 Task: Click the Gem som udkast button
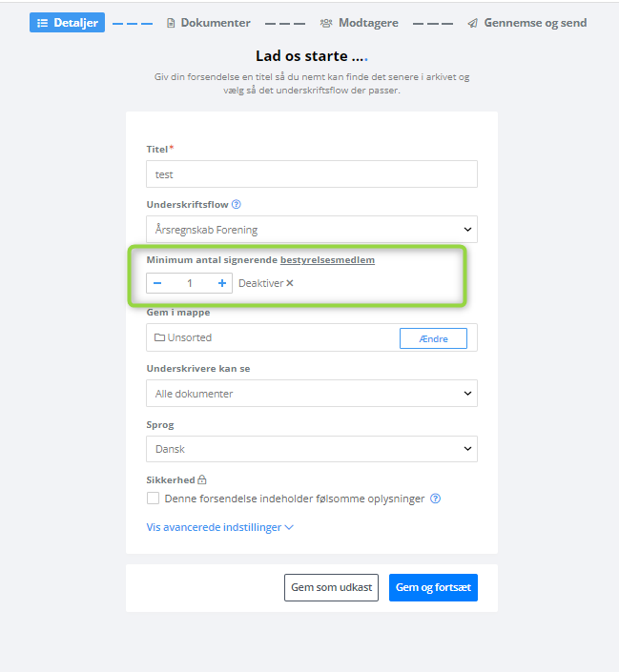point(332,587)
